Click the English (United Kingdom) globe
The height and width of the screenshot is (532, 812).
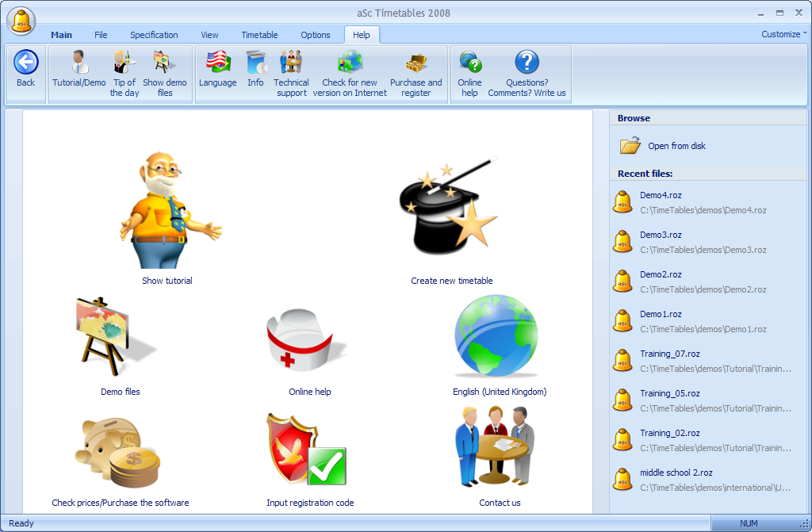pos(497,339)
